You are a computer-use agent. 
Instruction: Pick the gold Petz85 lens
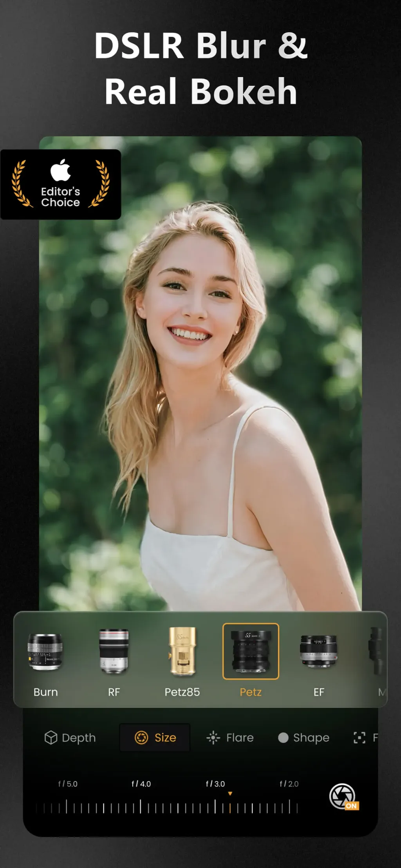(182, 651)
